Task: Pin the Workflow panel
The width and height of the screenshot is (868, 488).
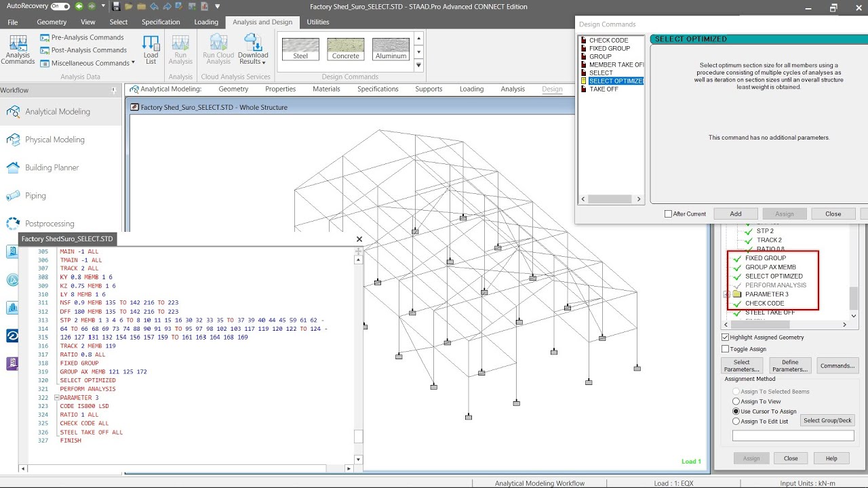Action: pyautogui.click(x=114, y=90)
